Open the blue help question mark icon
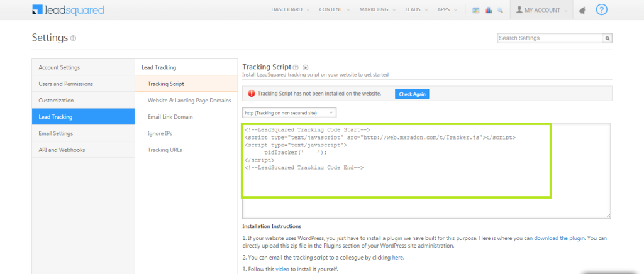Image resolution: width=644 pixels, height=274 pixels. click(601, 10)
